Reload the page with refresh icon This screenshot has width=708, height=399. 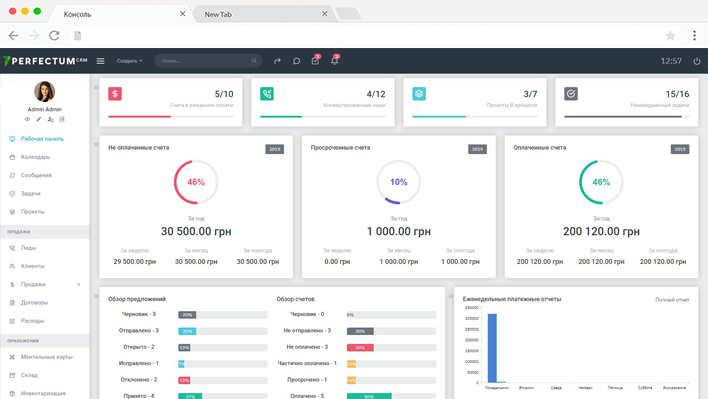54,36
